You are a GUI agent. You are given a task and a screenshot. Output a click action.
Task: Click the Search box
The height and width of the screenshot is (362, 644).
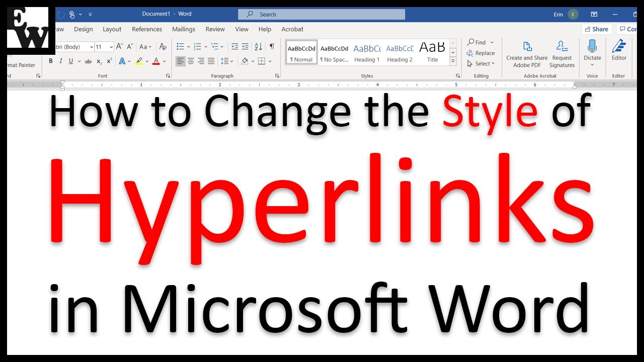point(321,14)
